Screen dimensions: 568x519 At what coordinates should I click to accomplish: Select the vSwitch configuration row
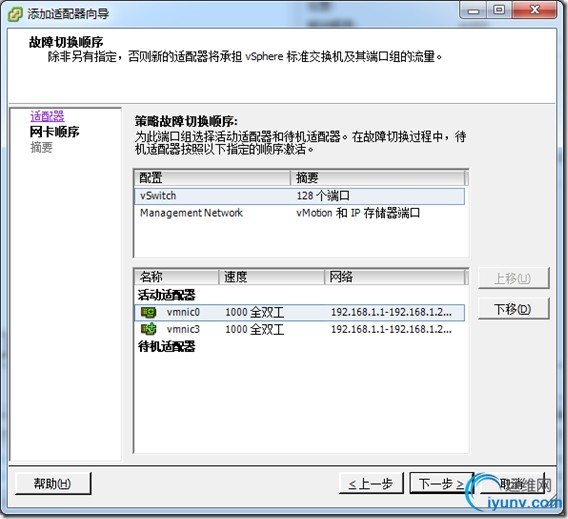tap(299, 196)
